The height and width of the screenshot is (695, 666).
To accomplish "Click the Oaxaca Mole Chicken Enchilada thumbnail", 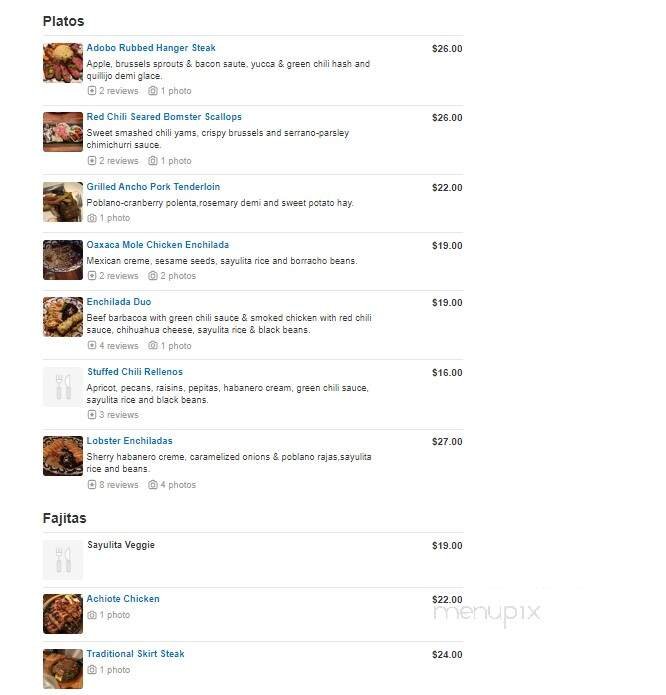I will 63,260.
